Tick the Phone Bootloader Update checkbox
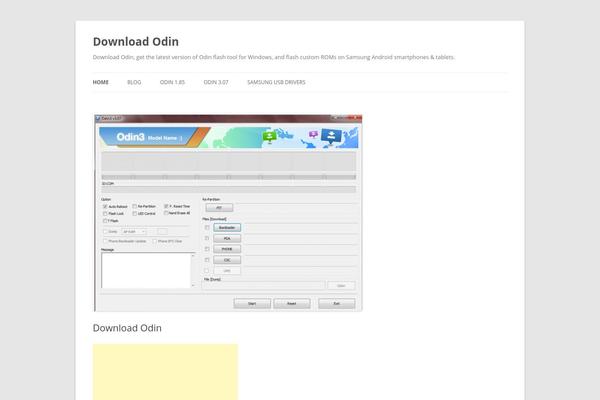 pos(105,242)
